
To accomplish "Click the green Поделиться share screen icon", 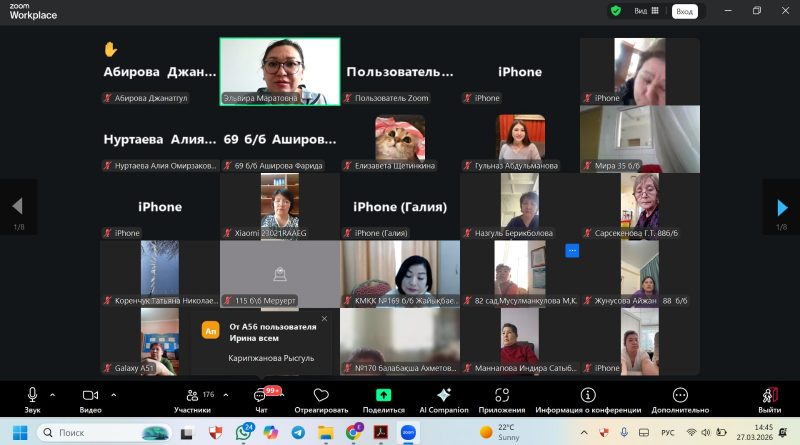I will (383, 396).
